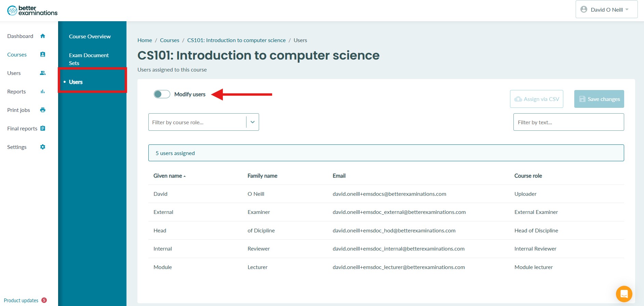
Task: Click the Assign via CSV button
Action: click(537, 99)
